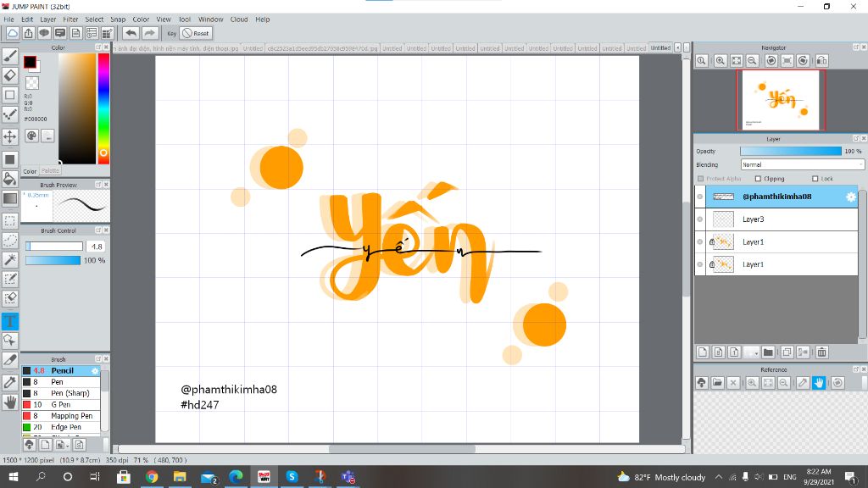The height and width of the screenshot is (488, 868).
Task: Open the Filter menu
Action: (x=70, y=19)
